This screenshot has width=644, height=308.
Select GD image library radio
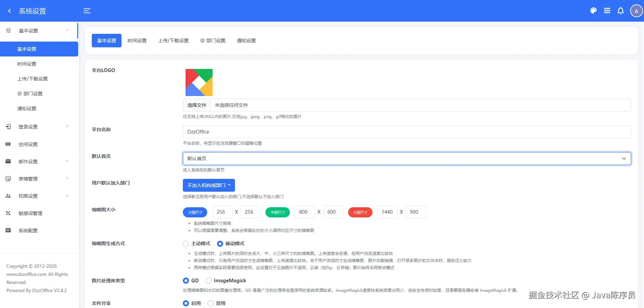click(186, 281)
